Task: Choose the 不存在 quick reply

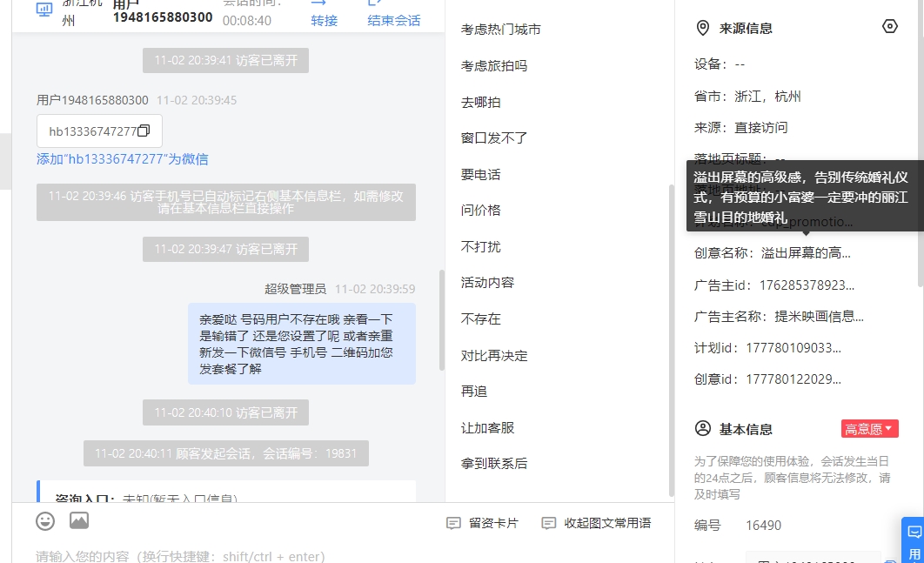Action: pos(481,319)
